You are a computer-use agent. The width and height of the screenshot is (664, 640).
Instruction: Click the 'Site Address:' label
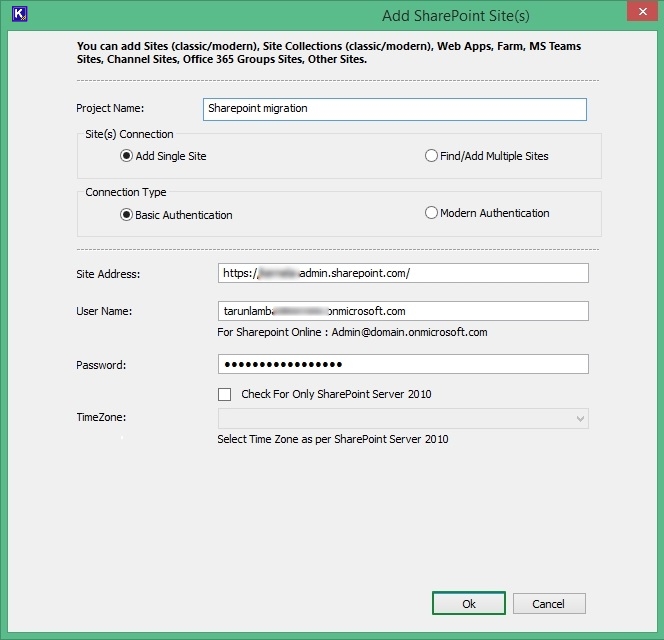(x=108, y=274)
